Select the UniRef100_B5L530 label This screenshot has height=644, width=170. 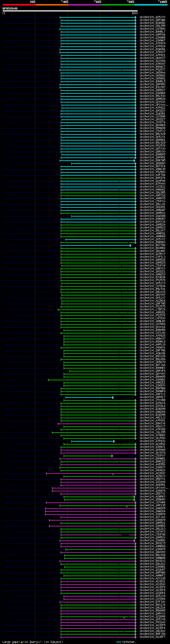click(x=152, y=96)
